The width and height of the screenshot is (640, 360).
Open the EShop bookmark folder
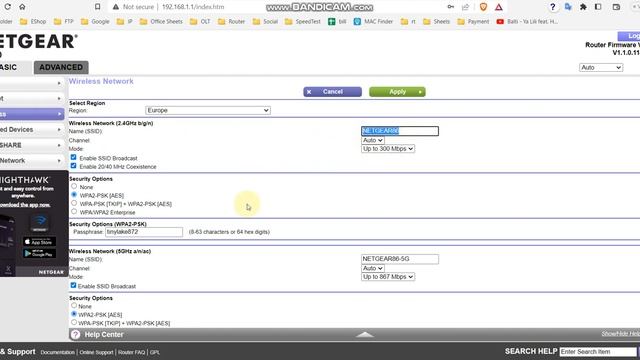[x=33, y=22]
